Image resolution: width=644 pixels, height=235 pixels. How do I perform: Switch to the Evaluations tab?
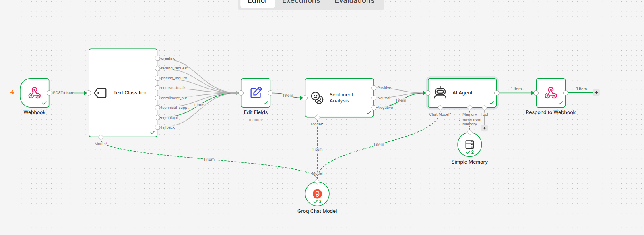click(355, 2)
